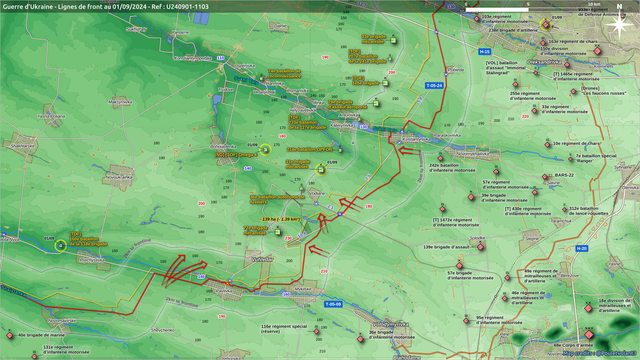Click the 139e brigade d'assaut unit marker
This screenshot has height=360, width=640.
[480, 247]
